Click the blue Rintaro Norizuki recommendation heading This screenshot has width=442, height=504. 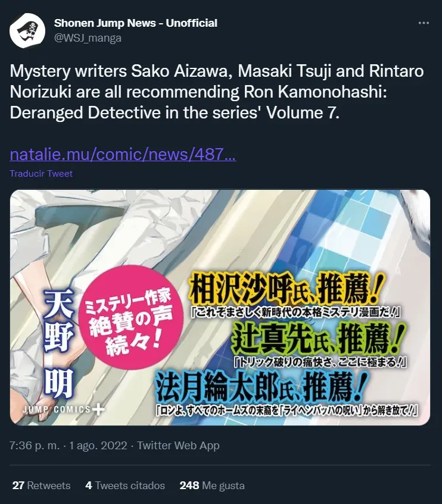[x=262, y=387]
